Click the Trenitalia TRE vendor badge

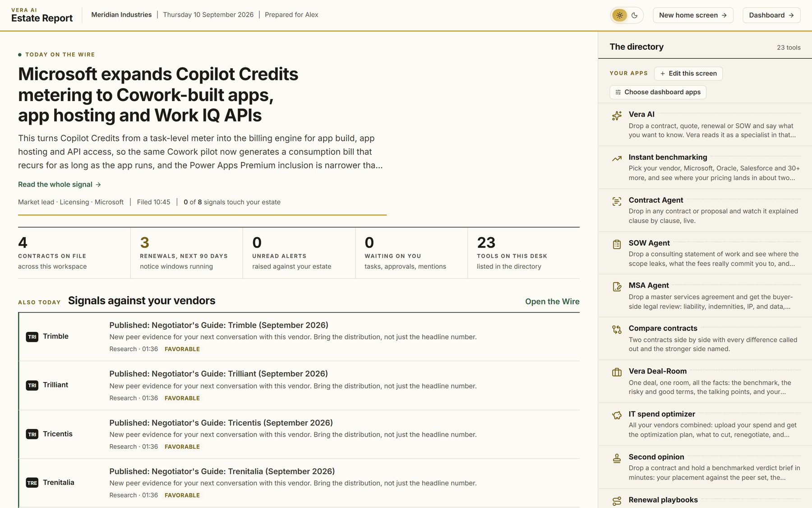32,483
